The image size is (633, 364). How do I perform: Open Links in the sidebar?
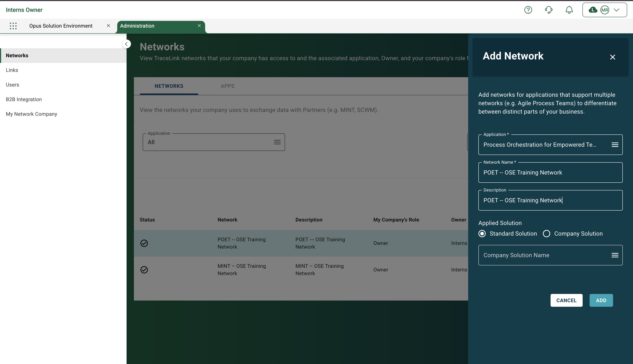point(63,70)
